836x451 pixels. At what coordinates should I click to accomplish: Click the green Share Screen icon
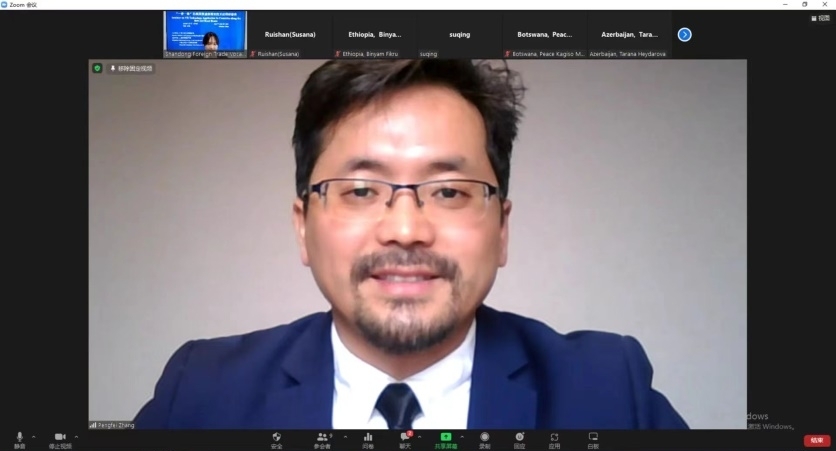(445, 438)
